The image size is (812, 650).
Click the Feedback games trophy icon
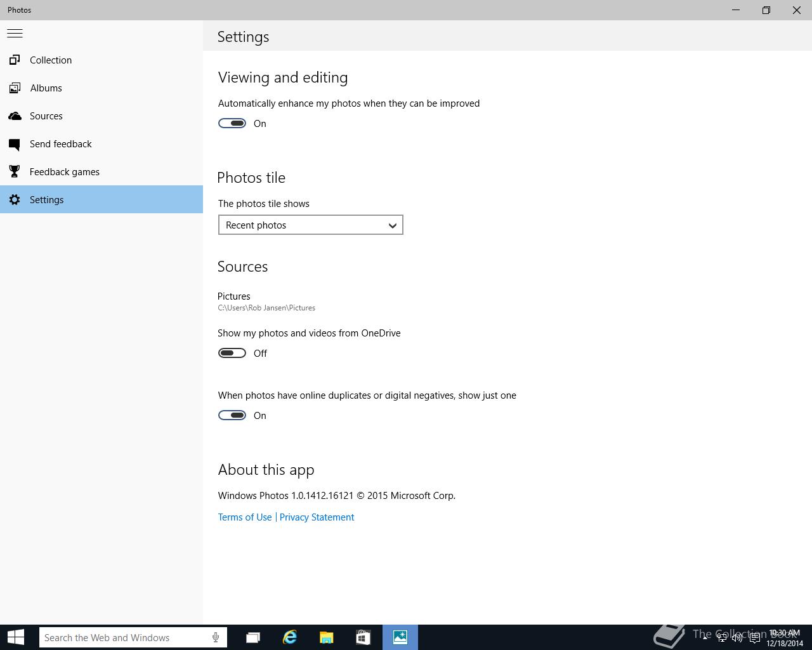coord(15,171)
